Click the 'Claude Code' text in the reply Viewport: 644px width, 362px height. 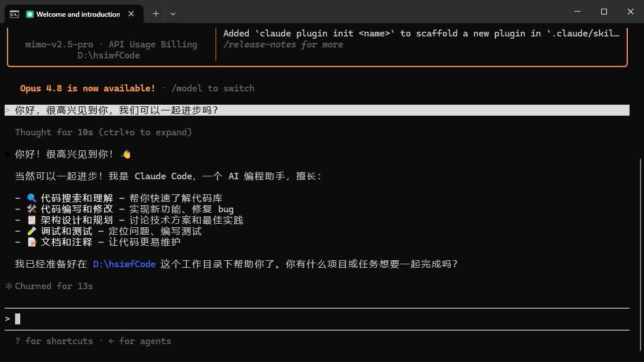(163, 176)
